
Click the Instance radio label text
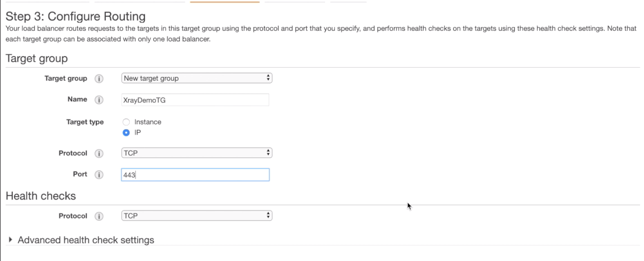(148, 122)
